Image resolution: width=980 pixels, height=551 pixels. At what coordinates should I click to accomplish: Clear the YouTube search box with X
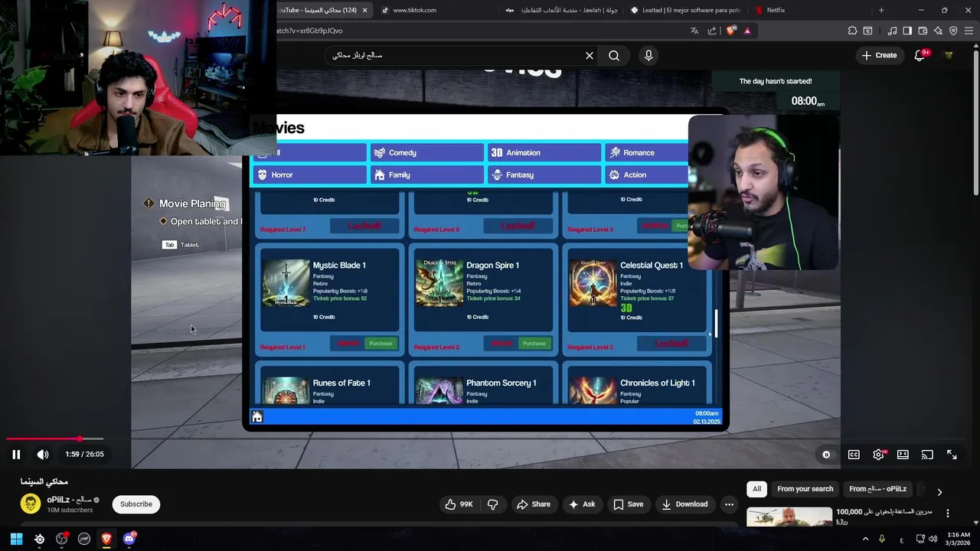[x=590, y=55]
